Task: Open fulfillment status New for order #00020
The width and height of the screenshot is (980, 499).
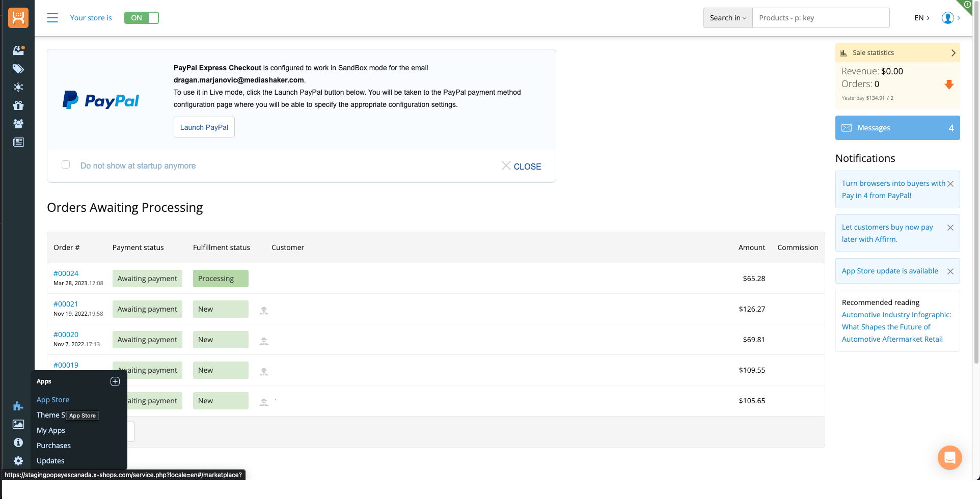Action: pyautogui.click(x=221, y=340)
